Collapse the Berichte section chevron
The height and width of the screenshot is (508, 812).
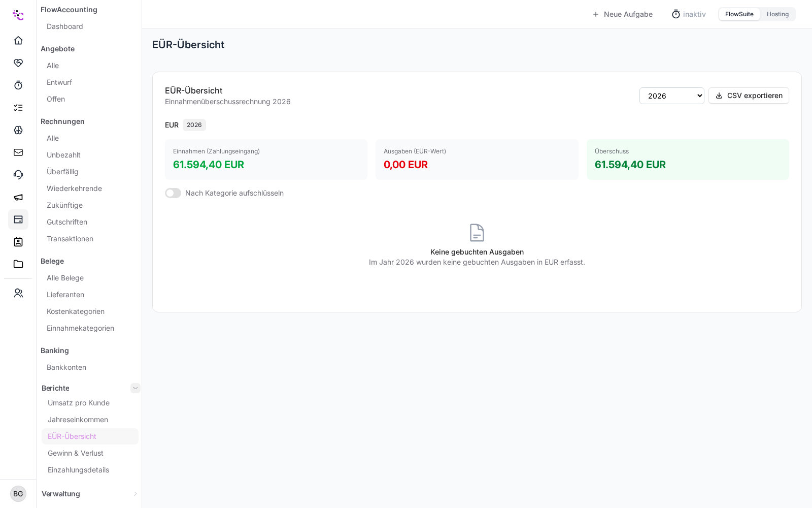pyautogui.click(x=135, y=388)
